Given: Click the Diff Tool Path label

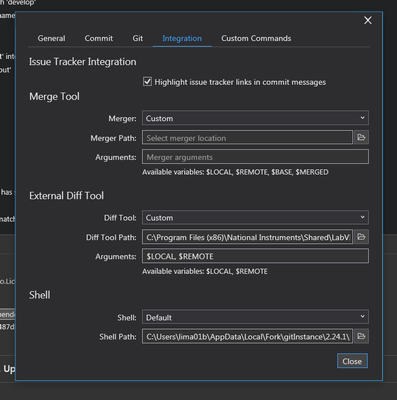Looking at the screenshot, I should pyautogui.click(x=111, y=237).
